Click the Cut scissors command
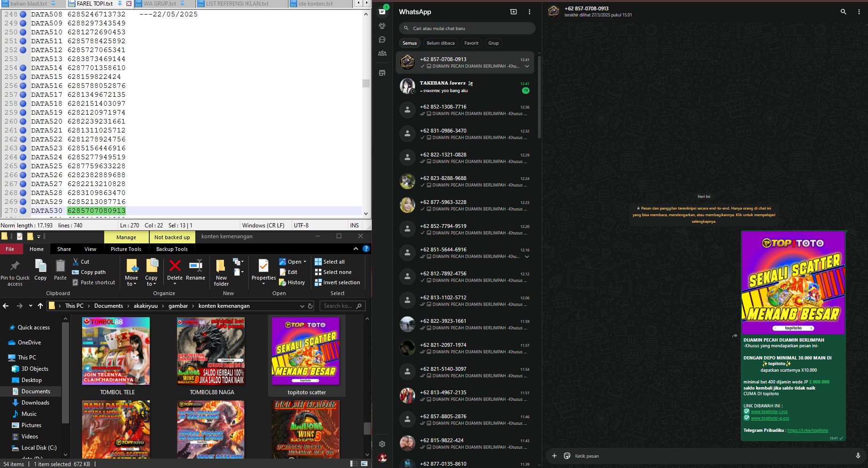 80,262
